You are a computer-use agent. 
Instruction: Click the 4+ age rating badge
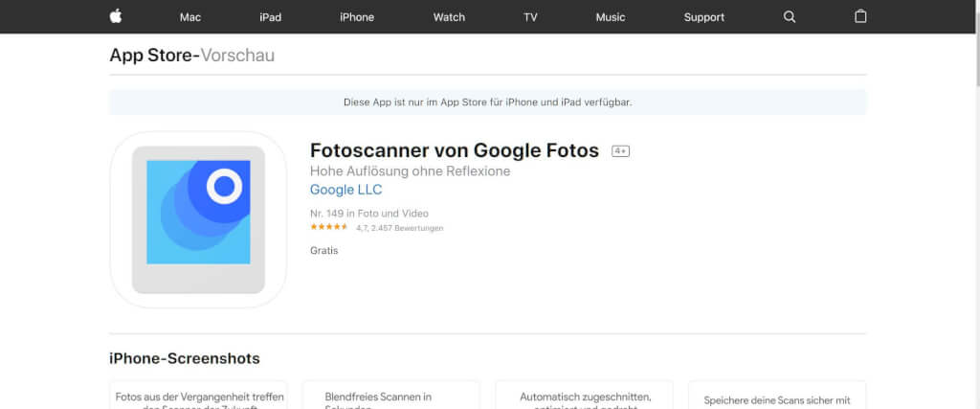point(620,151)
